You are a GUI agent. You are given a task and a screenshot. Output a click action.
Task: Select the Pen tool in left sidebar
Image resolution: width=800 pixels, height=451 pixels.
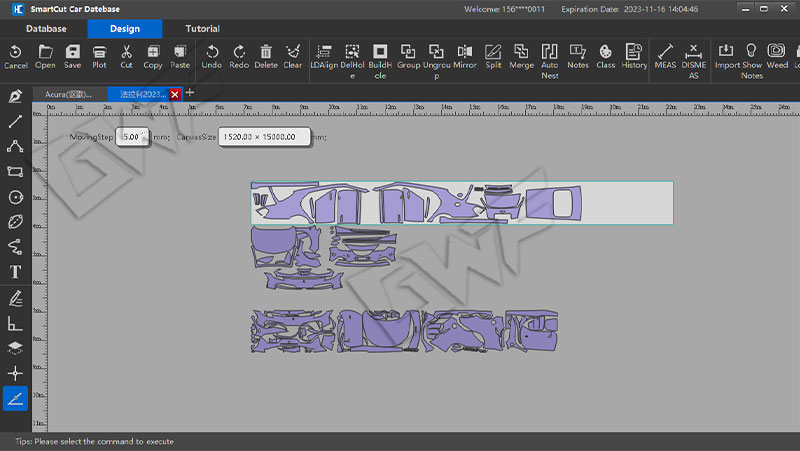[x=15, y=96]
